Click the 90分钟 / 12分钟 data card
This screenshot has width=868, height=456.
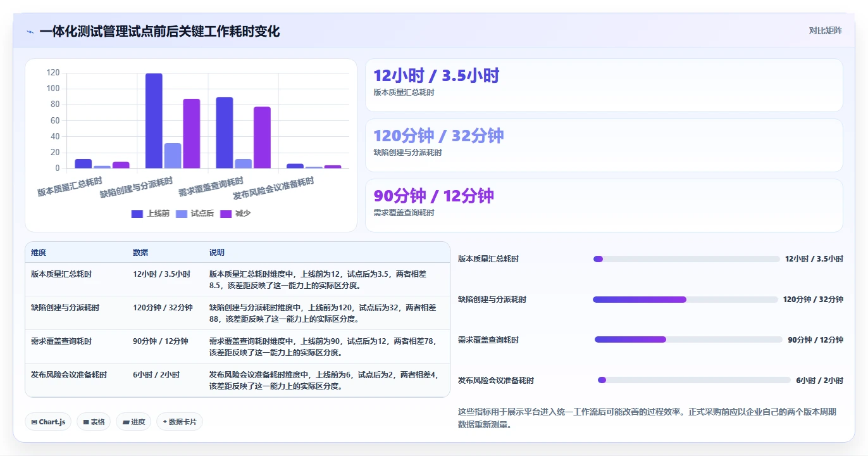pyautogui.click(x=604, y=206)
